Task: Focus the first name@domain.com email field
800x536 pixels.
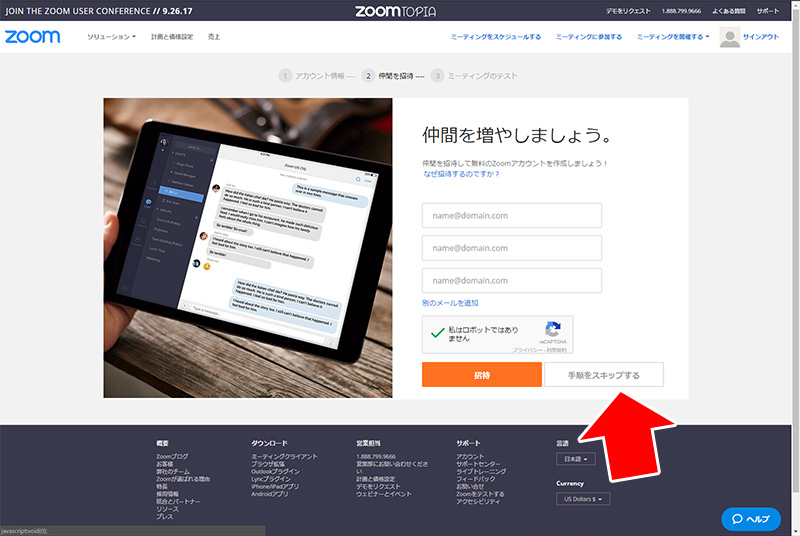Action: click(511, 215)
